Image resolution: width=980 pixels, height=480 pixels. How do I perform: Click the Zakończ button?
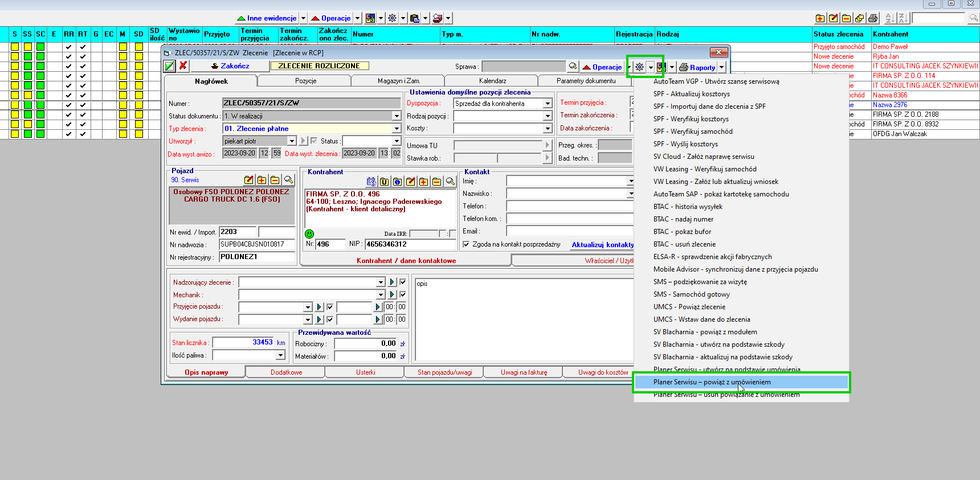tap(230, 66)
